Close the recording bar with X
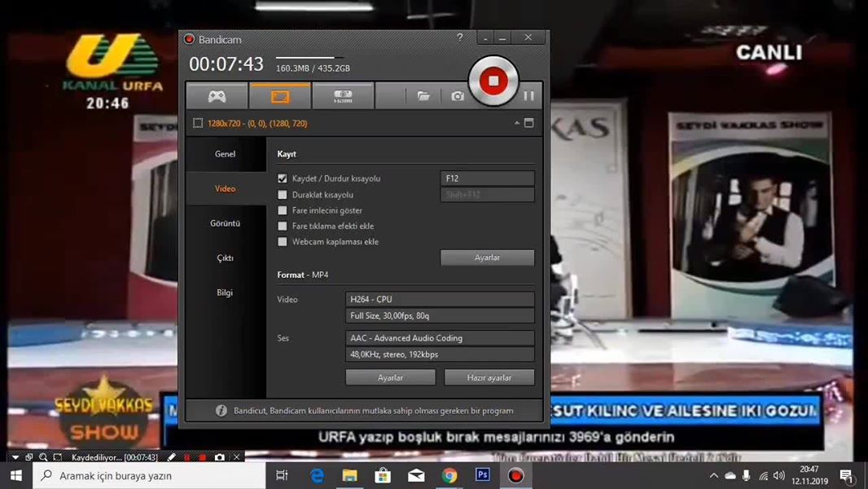Screen dimensions: 868x489 coord(236,457)
